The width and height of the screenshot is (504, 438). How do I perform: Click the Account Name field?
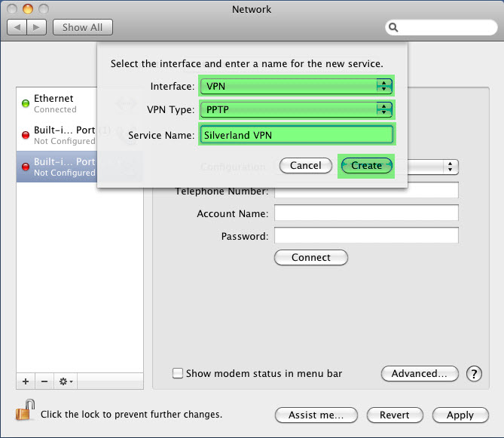pos(366,213)
